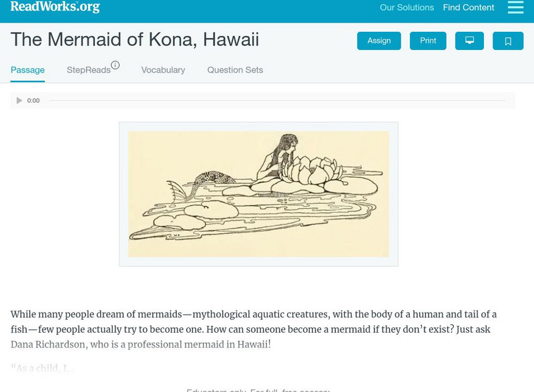Viewport: 534px width, 392px height.
Task: Open the hamburger menu icon
Action: [515, 8]
